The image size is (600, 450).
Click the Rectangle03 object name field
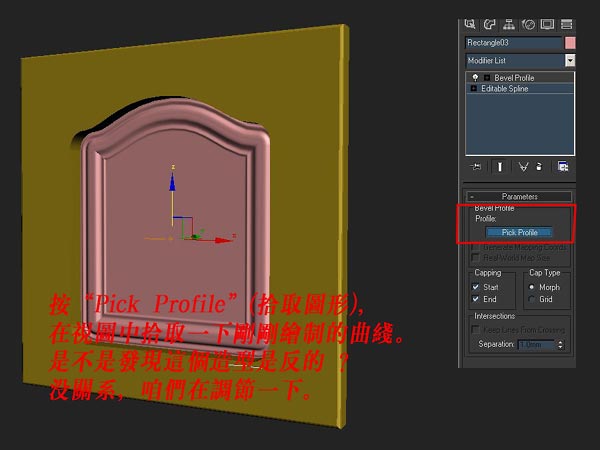click(x=513, y=43)
